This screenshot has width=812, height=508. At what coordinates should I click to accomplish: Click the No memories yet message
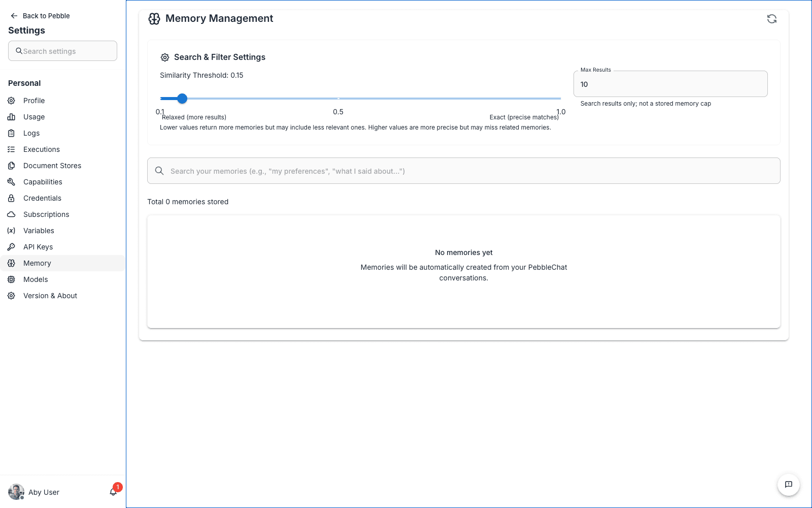[x=464, y=252]
